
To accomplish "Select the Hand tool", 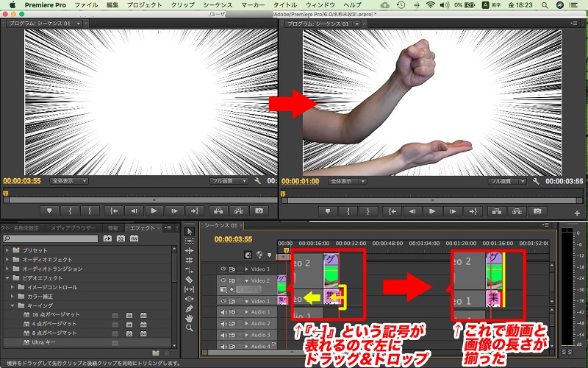I will click(x=190, y=319).
